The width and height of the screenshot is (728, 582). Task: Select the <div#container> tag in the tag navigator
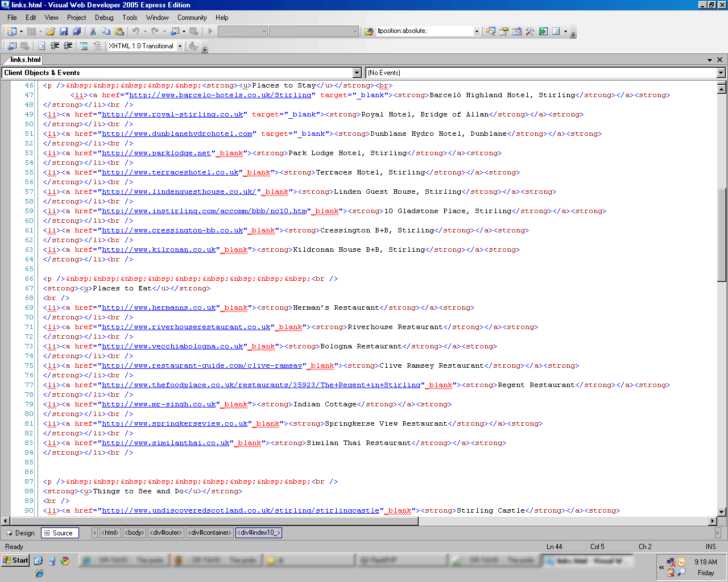(x=209, y=533)
